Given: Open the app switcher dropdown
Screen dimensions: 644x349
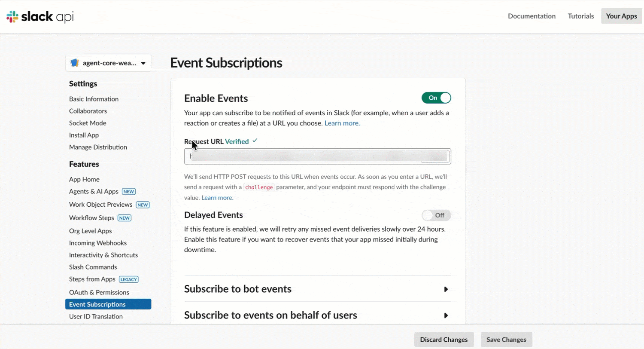Looking at the screenshot, I should (143, 62).
